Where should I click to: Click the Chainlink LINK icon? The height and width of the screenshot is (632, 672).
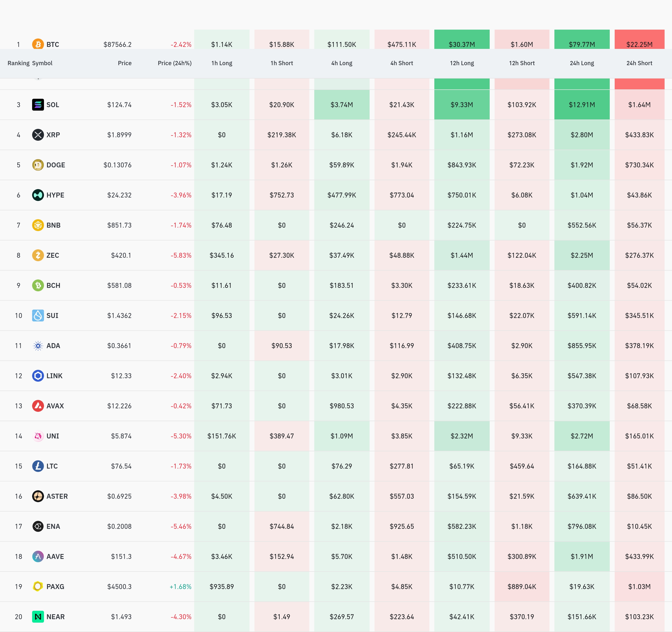[38, 375]
